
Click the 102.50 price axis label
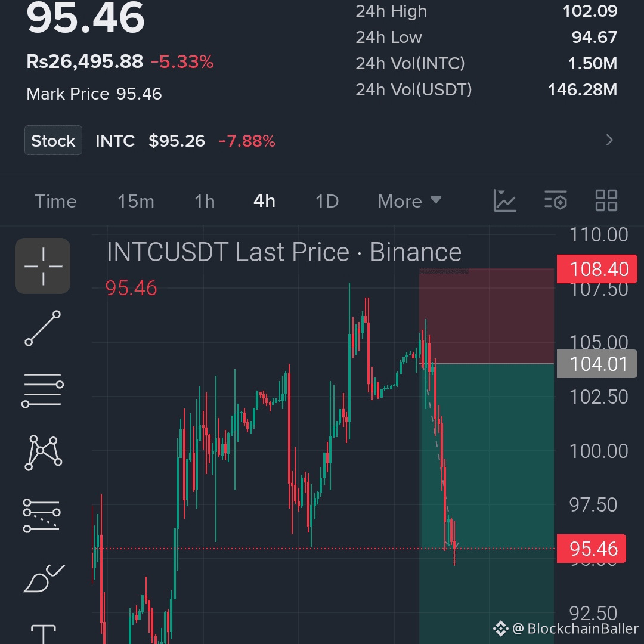599,397
